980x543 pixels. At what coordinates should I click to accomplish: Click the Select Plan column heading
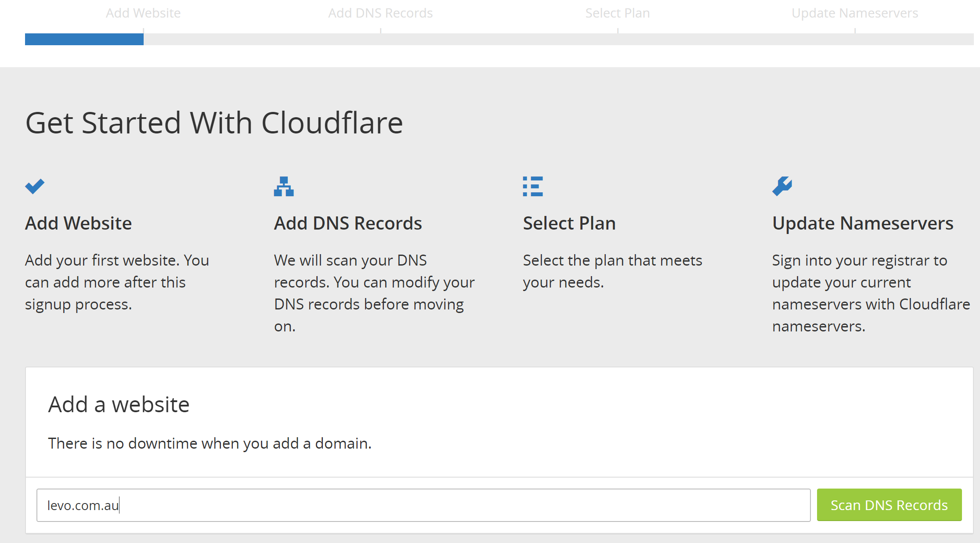tap(569, 223)
